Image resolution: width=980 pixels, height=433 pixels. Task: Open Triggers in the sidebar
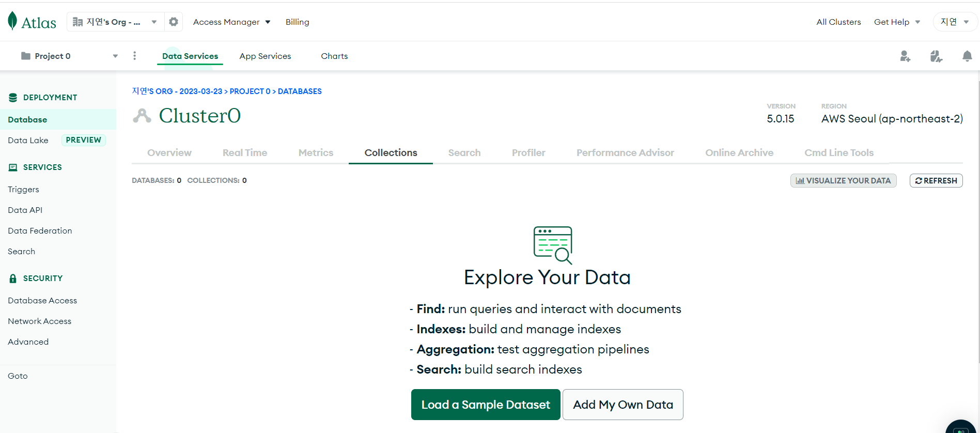23,189
